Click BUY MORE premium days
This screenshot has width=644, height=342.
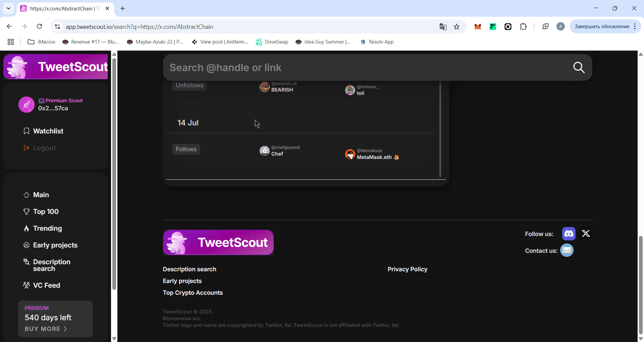(46, 329)
